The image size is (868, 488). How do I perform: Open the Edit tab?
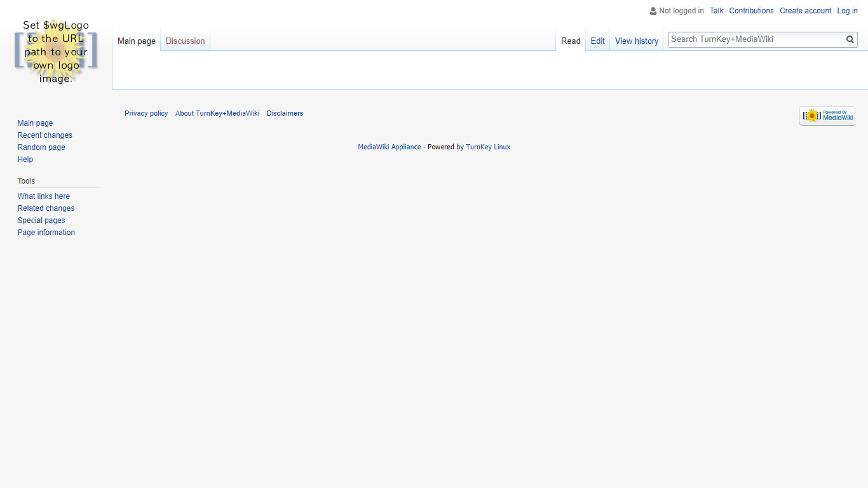[597, 41]
